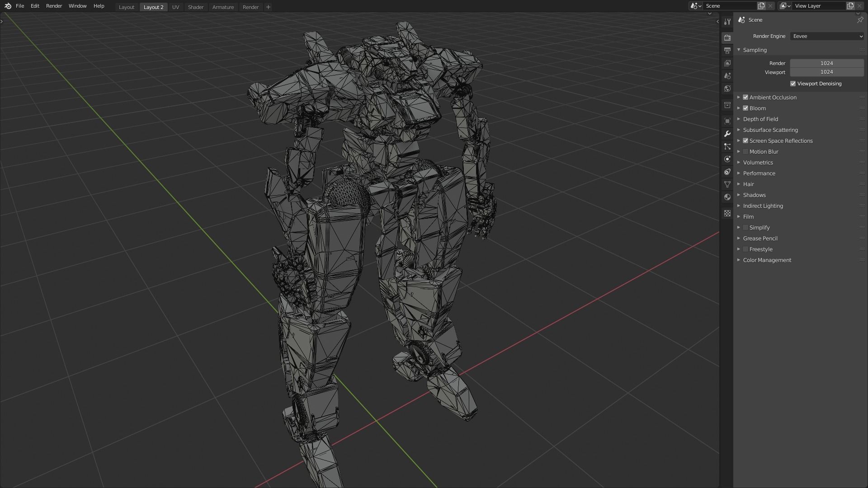Viewport: 868px width, 488px height.
Task: Disable Bloom checkbox
Action: coord(745,108)
